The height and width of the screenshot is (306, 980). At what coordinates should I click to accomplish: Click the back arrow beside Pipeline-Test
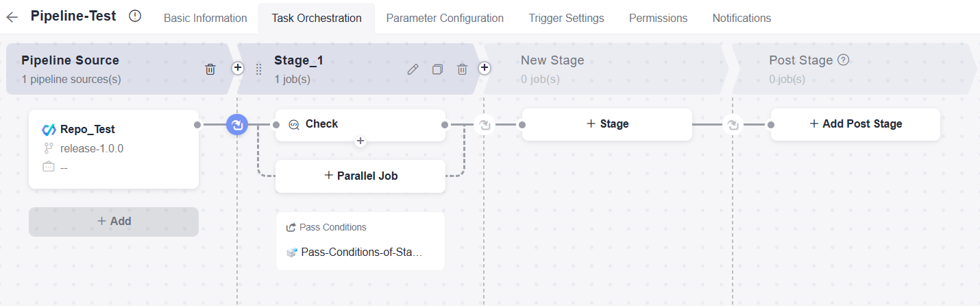pyautogui.click(x=12, y=17)
